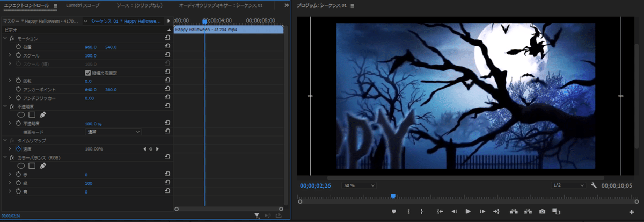Viewport: 644px width, 222px height.
Task: Reset the アンチフリッカー parameter
Action: pyautogui.click(x=167, y=98)
